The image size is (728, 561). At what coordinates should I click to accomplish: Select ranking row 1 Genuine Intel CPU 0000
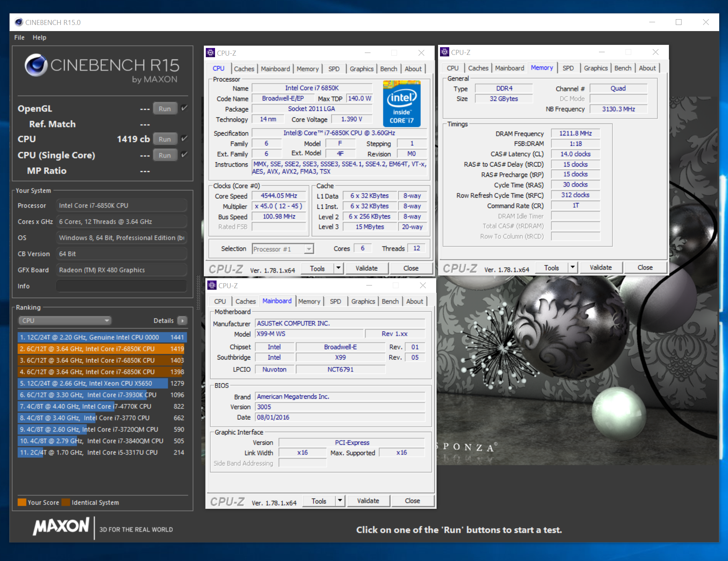click(x=102, y=337)
